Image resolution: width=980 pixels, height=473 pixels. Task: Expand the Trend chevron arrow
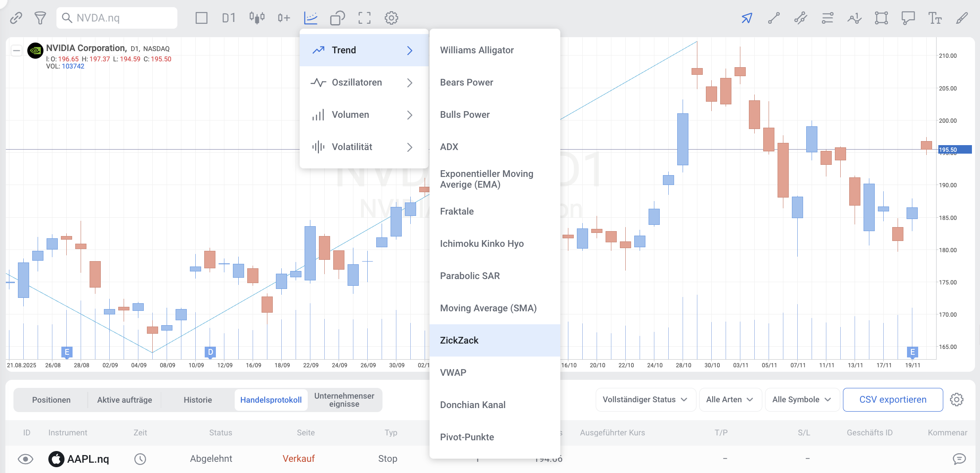click(x=409, y=50)
